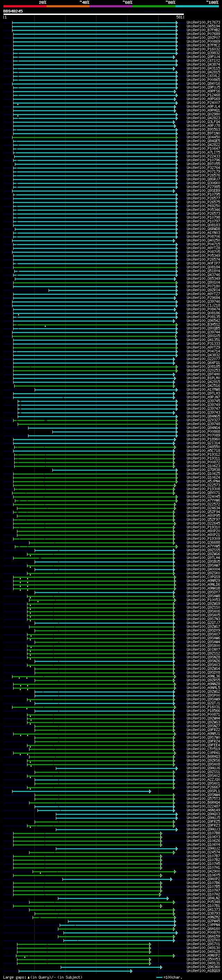Click the Large gaps legend text
This screenshot has width=222, height=980.
coord(43,977)
